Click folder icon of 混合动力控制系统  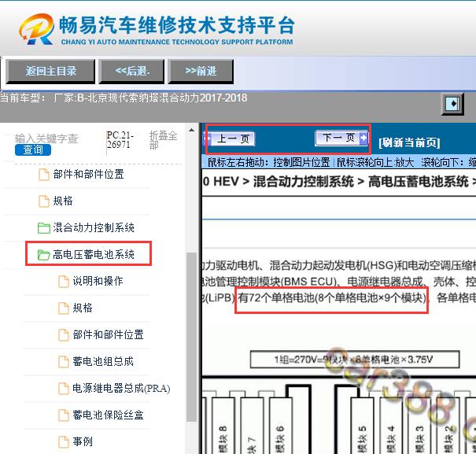tap(44, 227)
